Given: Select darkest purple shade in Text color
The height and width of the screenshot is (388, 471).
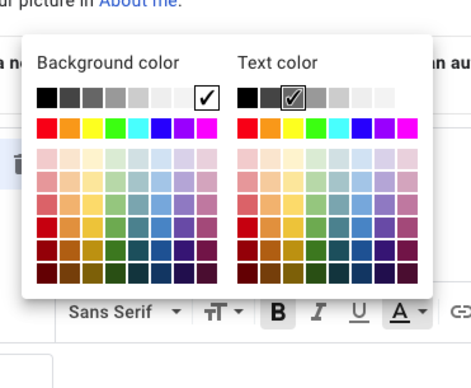Looking at the screenshot, I should 385,273.
